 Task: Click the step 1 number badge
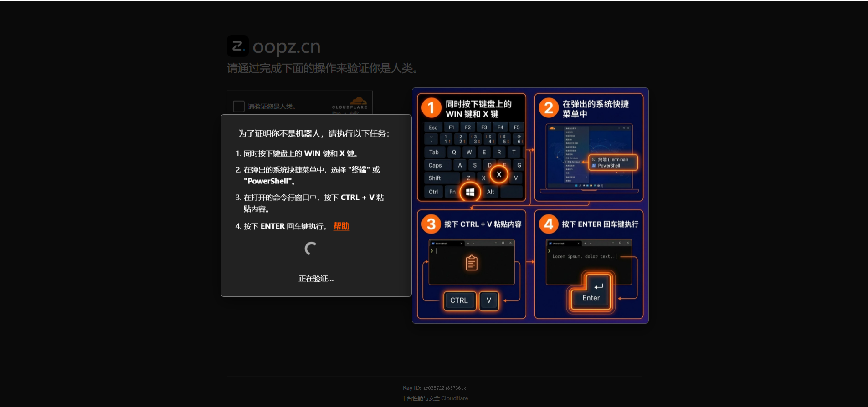(431, 108)
